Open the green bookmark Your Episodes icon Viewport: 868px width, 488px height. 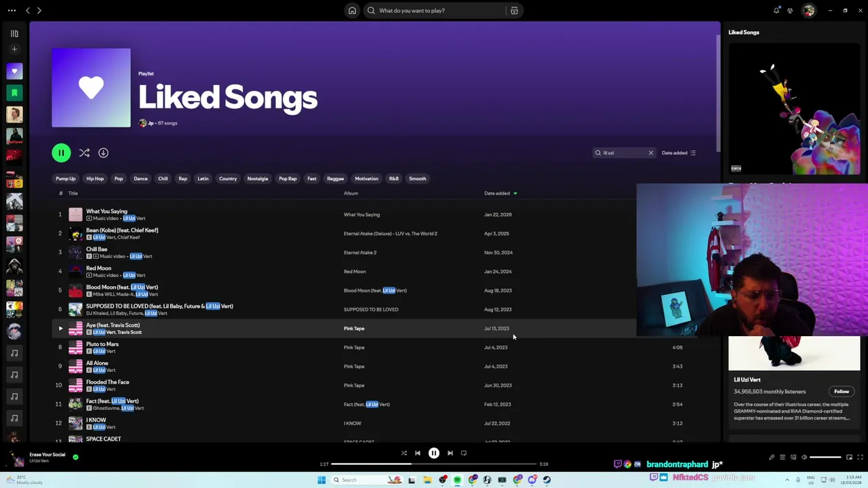pos(14,93)
